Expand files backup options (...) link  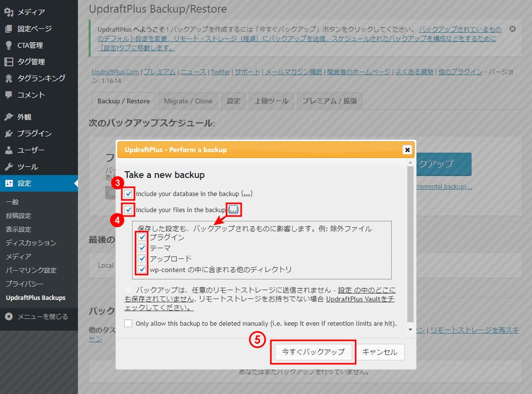point(233,210)
